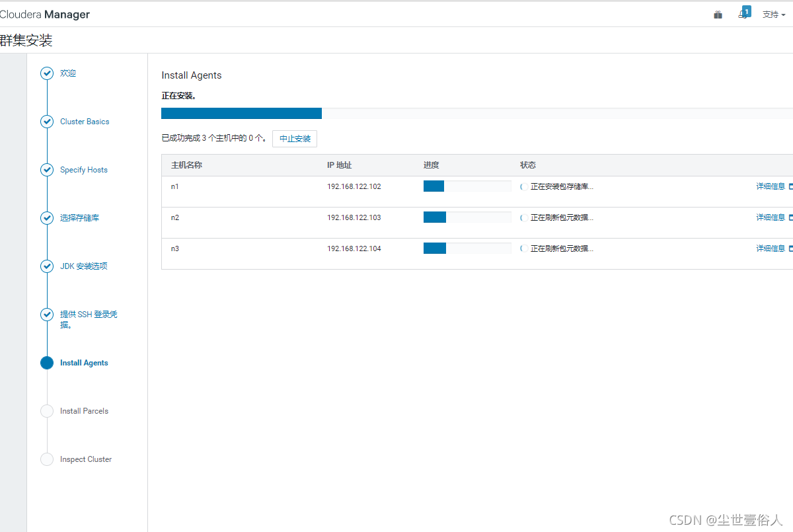
Task: Click the n2 host progress bar
Action: pyautogui.click(x=467, y=217)
